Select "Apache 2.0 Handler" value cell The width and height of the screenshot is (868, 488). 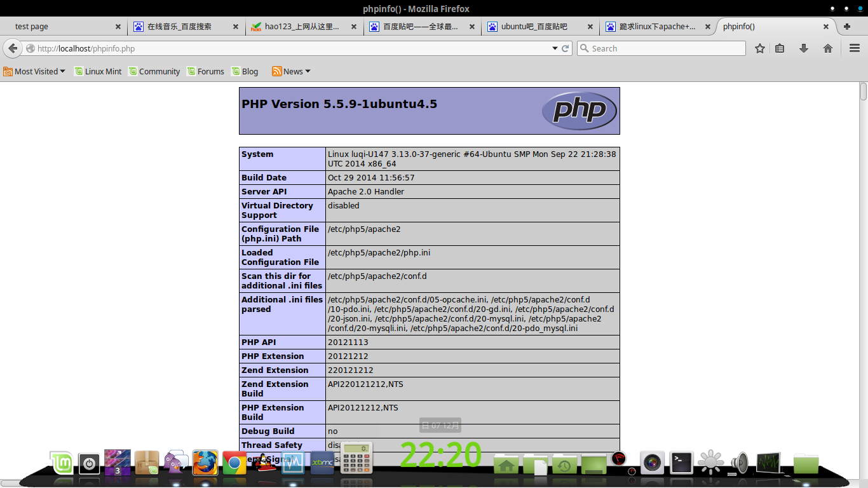point(472,191)
